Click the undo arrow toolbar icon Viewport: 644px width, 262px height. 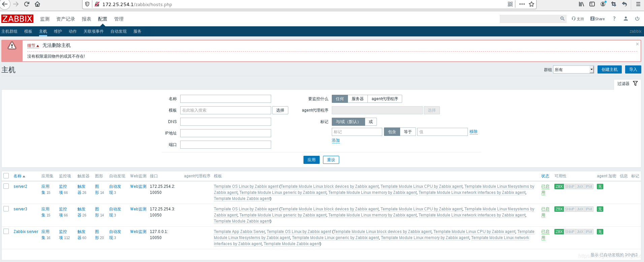624,4
